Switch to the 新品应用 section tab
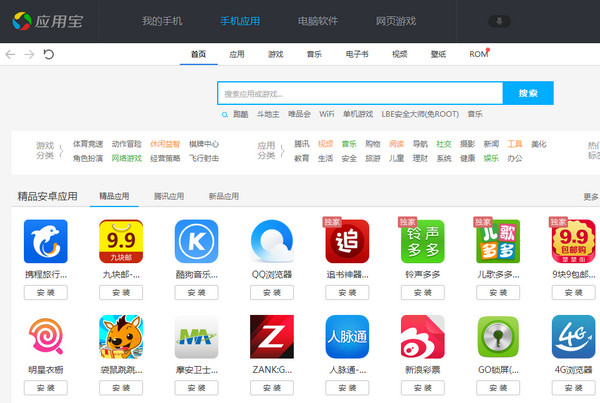600x403 pixels. tap(223, 196)
